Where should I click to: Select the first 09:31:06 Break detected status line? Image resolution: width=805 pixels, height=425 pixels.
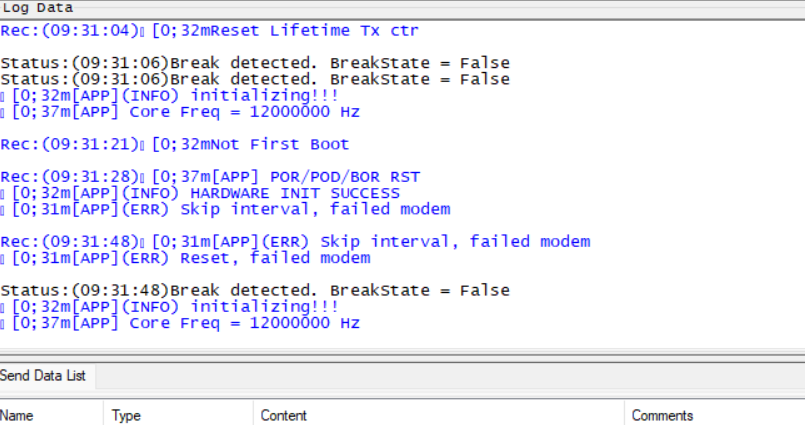point(255,63)
